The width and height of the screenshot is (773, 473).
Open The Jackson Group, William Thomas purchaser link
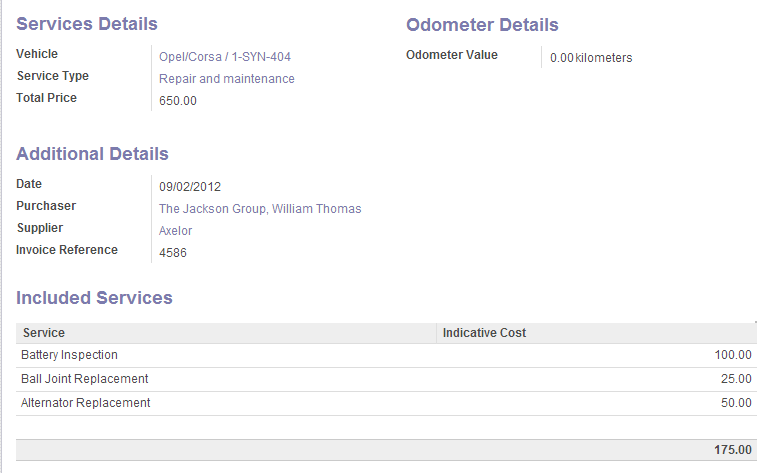pyautogui.click(x=260, y=209)
